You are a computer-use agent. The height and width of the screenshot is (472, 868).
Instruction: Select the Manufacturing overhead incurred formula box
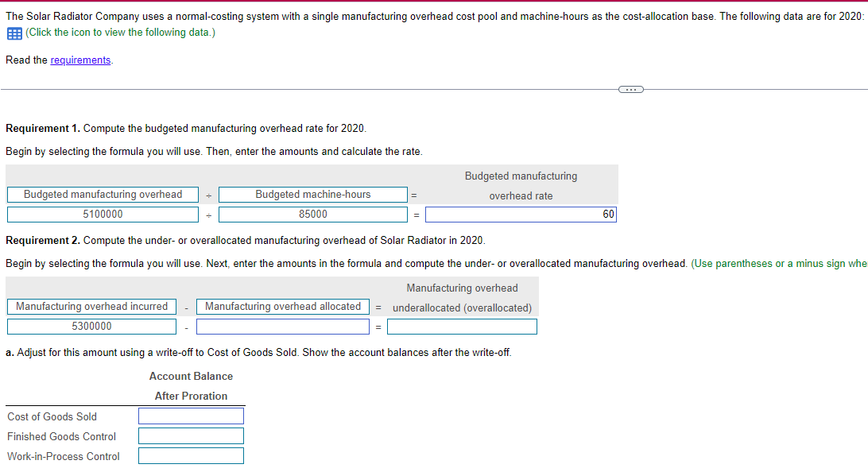91,306
